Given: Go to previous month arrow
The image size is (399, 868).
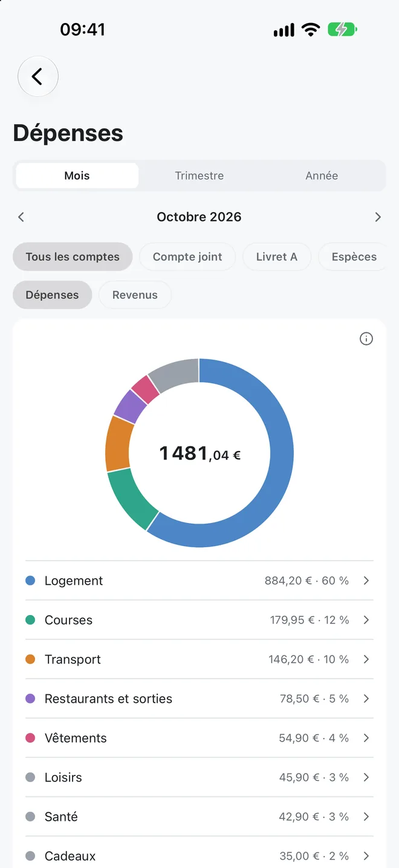Looking at the screenshot, I should [21, 217].
